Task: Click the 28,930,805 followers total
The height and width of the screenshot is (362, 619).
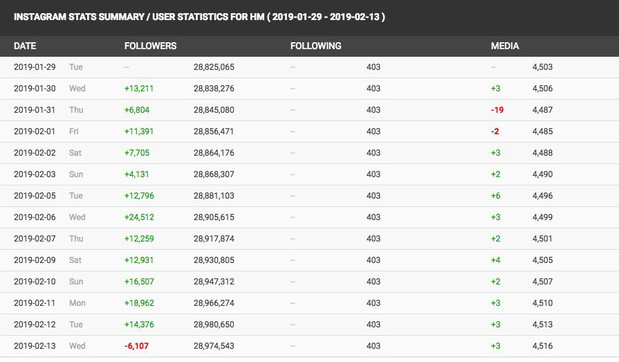Action: 214,260
